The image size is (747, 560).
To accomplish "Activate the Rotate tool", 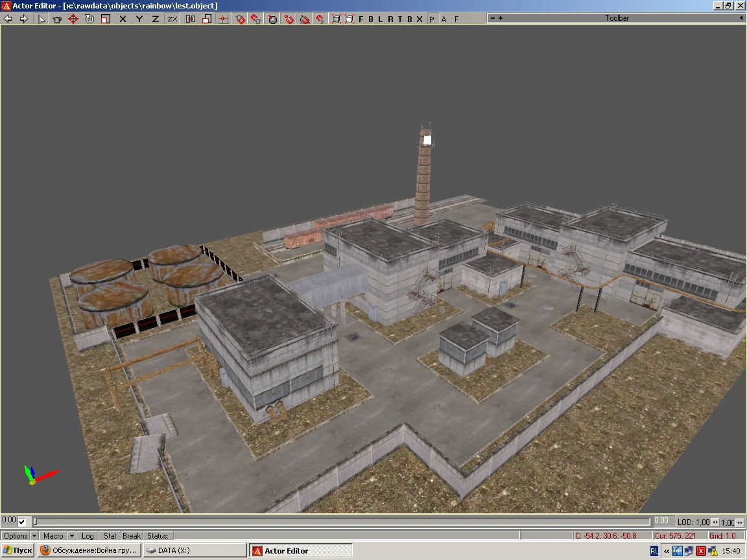I will [x=89, y=19].
